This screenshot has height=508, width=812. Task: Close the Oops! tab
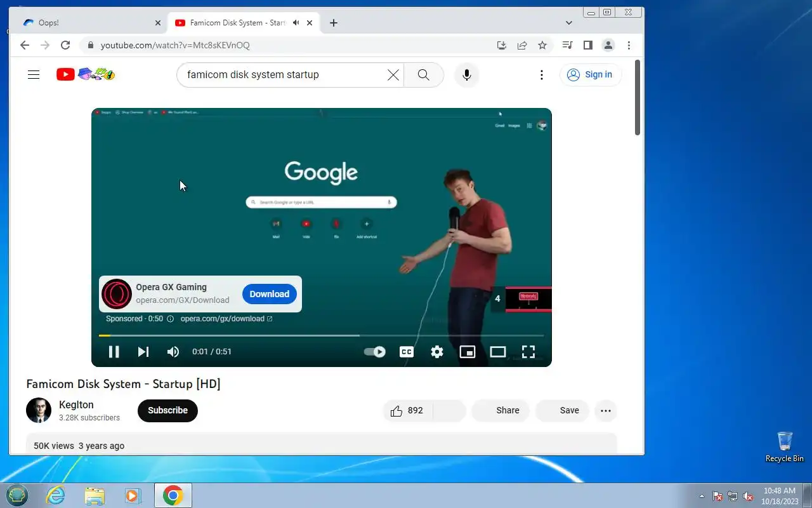[x=158, y=23]
